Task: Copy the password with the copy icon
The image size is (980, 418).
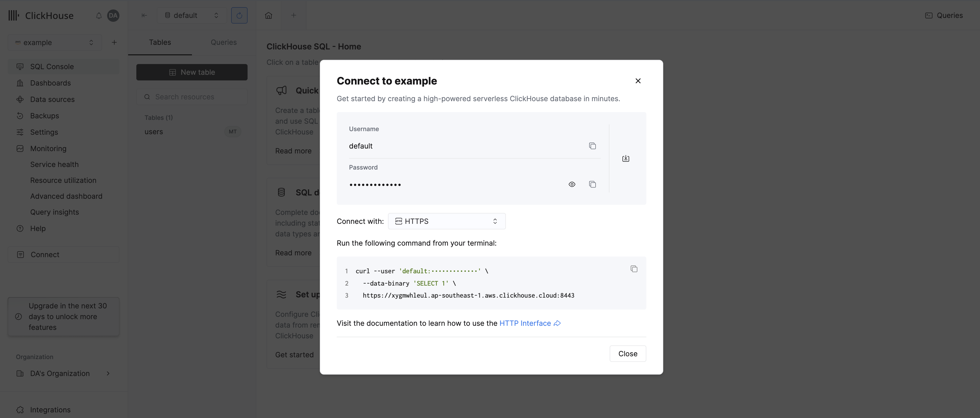Action: click(x=592, y=184)
